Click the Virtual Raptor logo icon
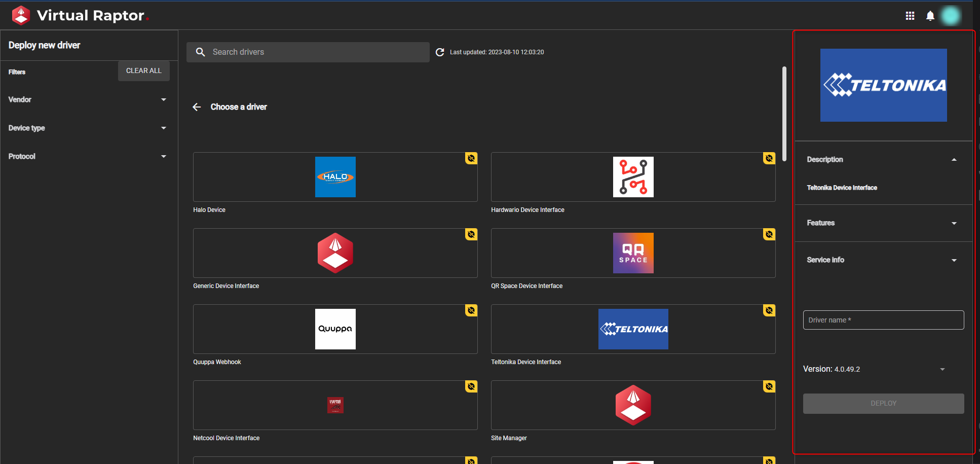This screenshot has width=980, height=464. pyautogui.click(x=21, y=15)
